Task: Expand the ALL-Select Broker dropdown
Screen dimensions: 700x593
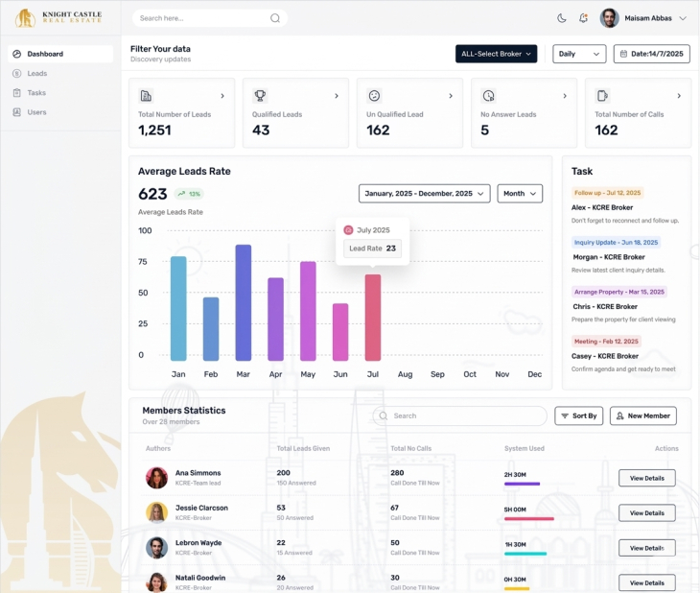Action: (496, 55)
